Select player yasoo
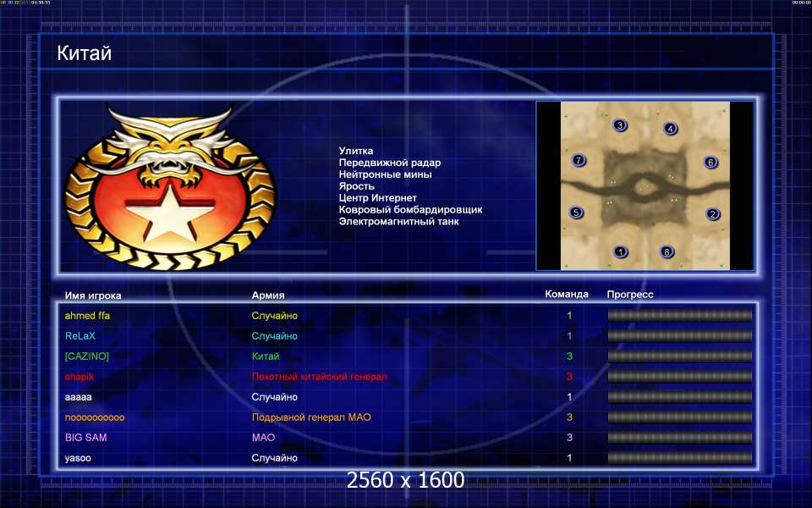 tap(78, 458)
